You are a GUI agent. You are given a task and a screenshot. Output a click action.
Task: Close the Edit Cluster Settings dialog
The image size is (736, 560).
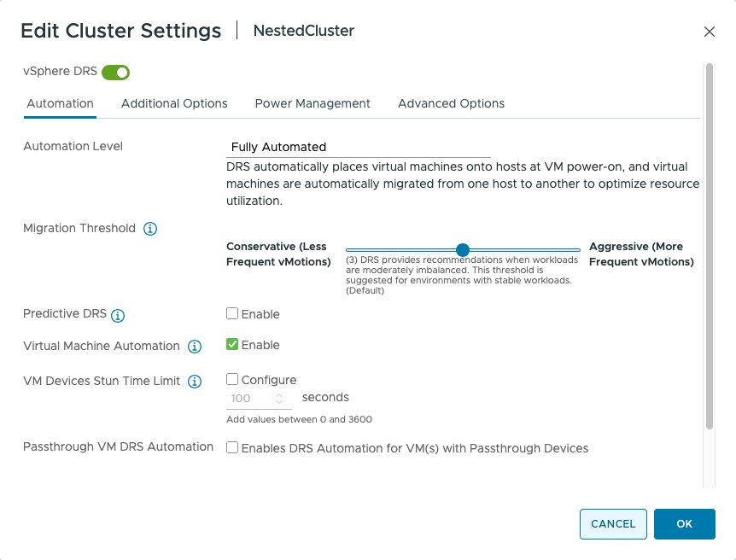click(x=709, y=32)
